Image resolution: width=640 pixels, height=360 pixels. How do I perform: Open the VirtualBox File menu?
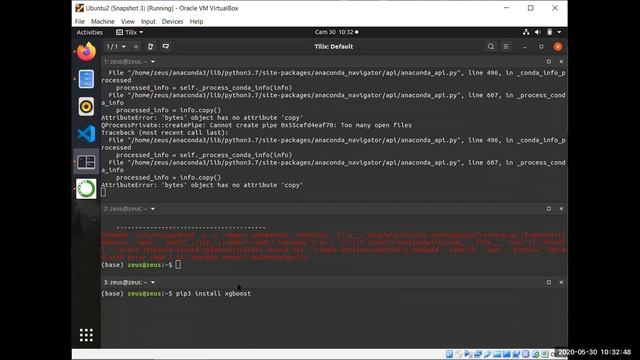(x=80, y=22)
